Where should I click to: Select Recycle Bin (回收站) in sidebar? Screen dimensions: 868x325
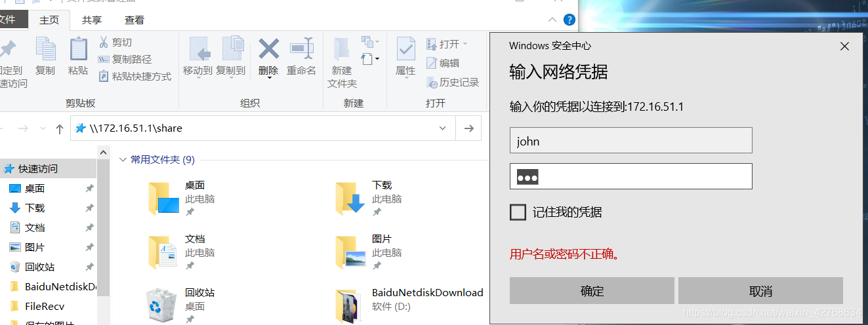(39, 267)
